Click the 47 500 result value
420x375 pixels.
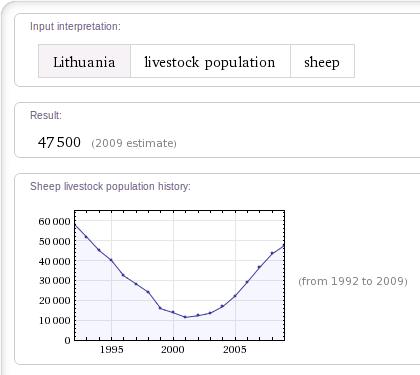coord(59,142)
